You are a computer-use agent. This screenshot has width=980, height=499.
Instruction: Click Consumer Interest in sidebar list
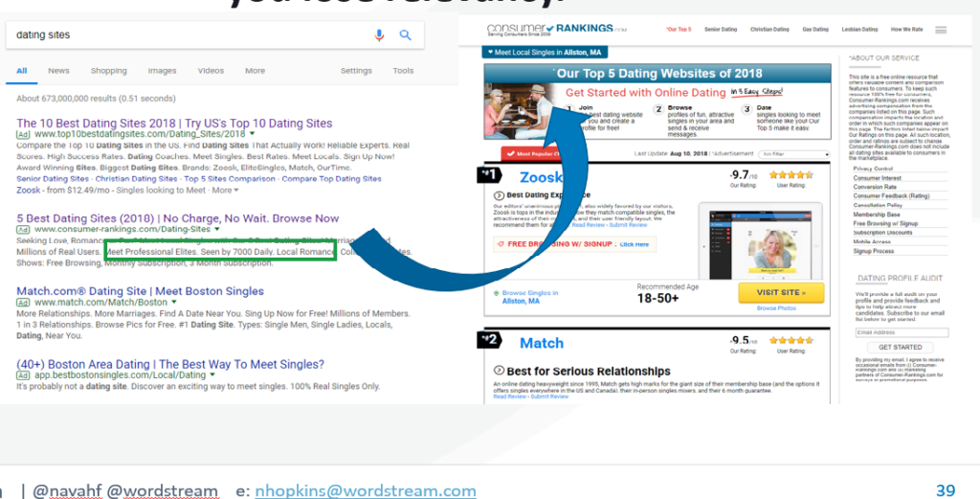pyautogui.click(x=877, y=178)
